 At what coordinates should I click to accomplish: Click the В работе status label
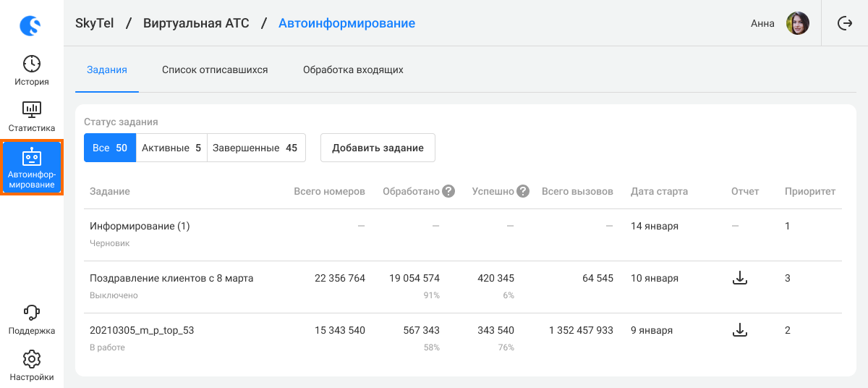107,347
